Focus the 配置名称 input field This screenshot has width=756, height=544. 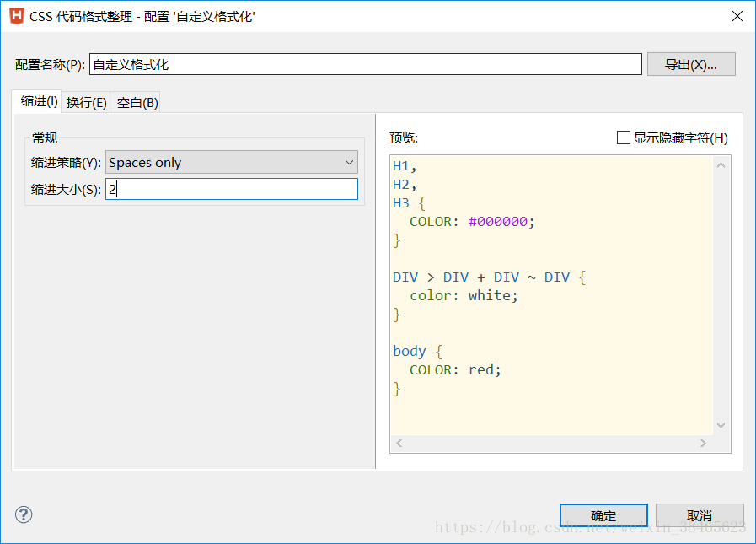tap(366, 64)
